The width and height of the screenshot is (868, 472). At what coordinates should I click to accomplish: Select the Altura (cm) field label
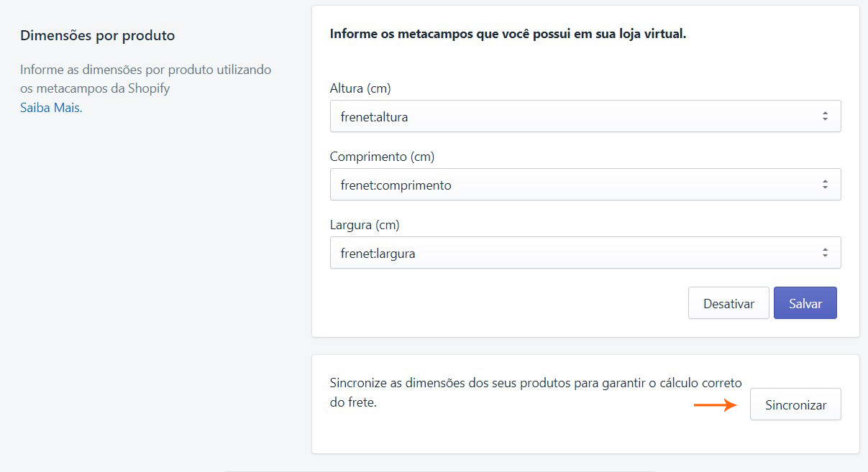click(x=361, y=88)
